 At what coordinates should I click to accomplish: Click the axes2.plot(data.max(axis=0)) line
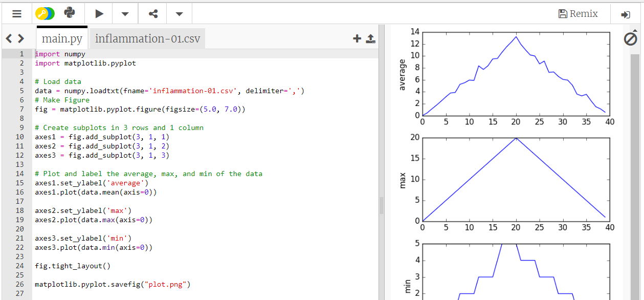pyautogui.click(x=94, y=220)
